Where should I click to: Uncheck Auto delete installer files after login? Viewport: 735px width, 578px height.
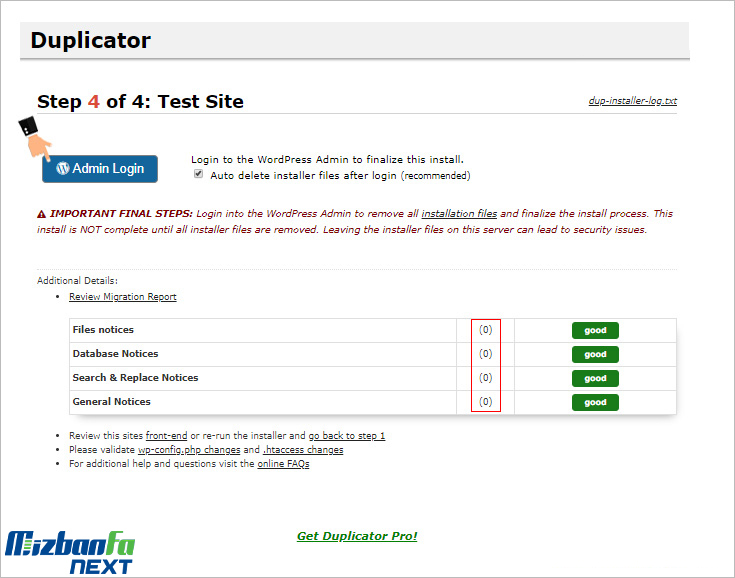197,175
